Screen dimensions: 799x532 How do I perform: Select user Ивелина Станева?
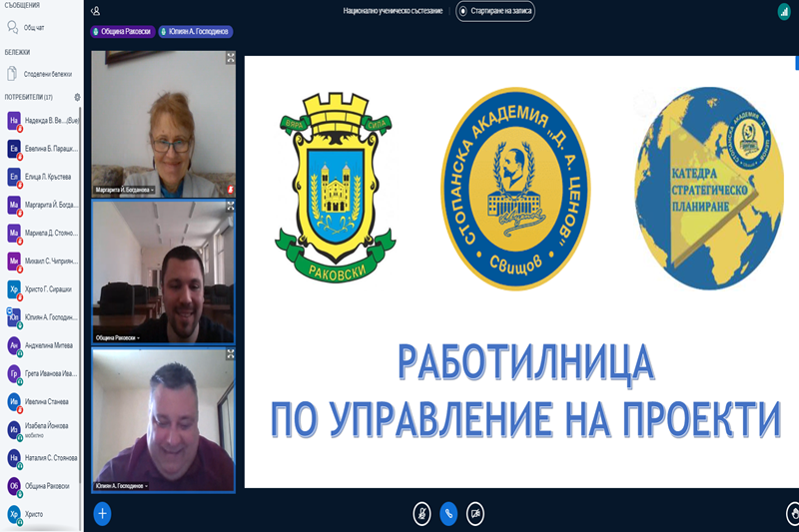[42, 401]
